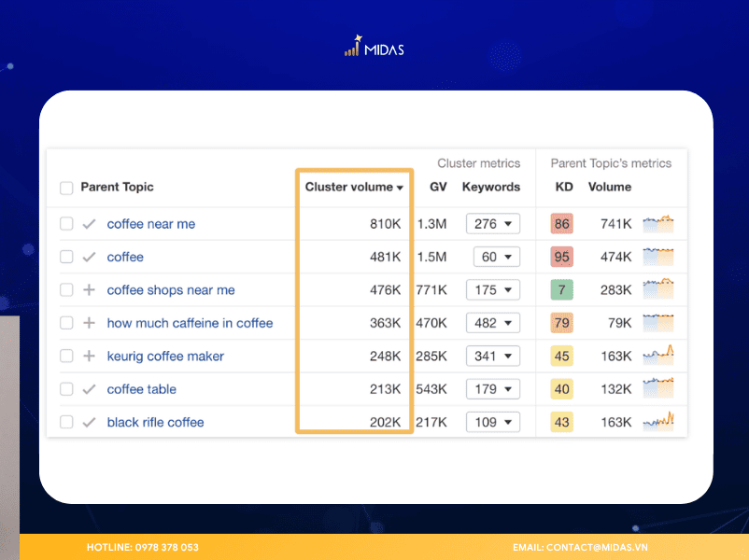Check the box for coffee shops near me
This screenshot has width=749, height=560.
click(66, 289)
